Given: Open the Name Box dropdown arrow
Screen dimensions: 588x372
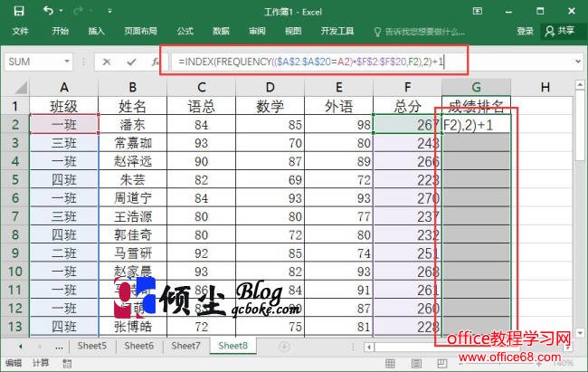Looking at the screenshot, I should (67, 61).
